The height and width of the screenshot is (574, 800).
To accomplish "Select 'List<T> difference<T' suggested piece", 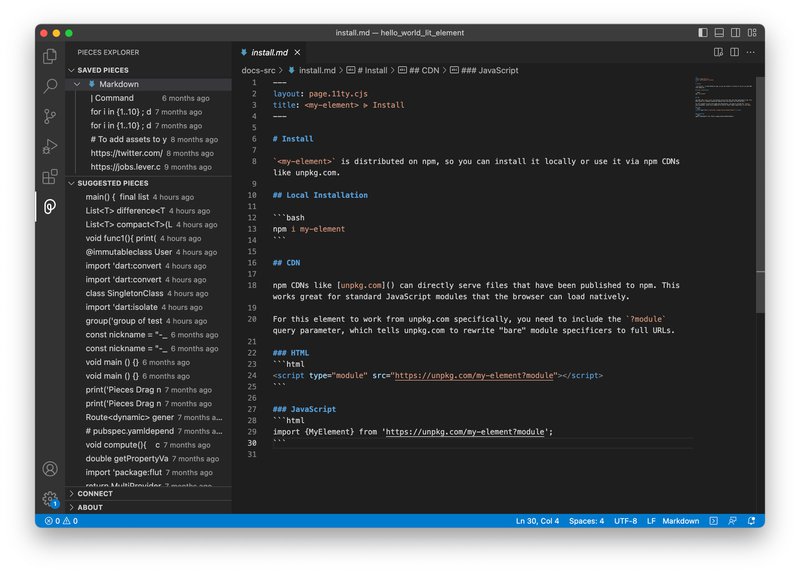I will tap(149, 211).
